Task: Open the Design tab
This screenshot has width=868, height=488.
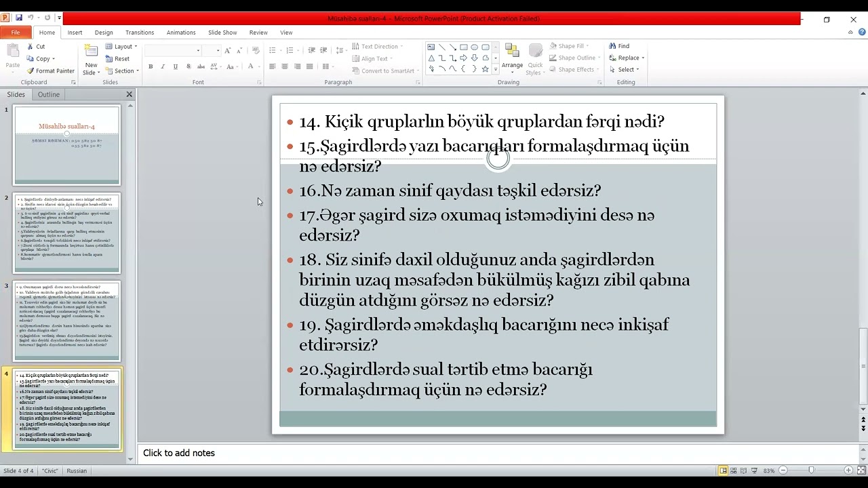Action: pos(104,32)
